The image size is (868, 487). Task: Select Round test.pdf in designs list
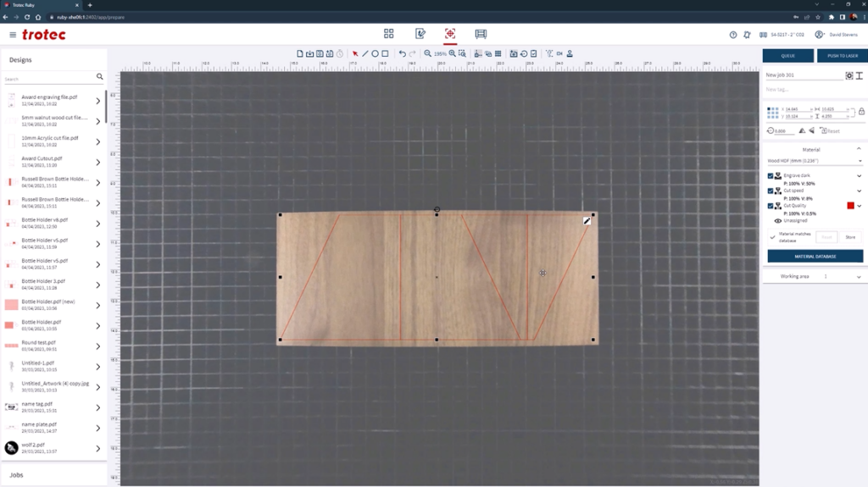(x=52, y=346)
